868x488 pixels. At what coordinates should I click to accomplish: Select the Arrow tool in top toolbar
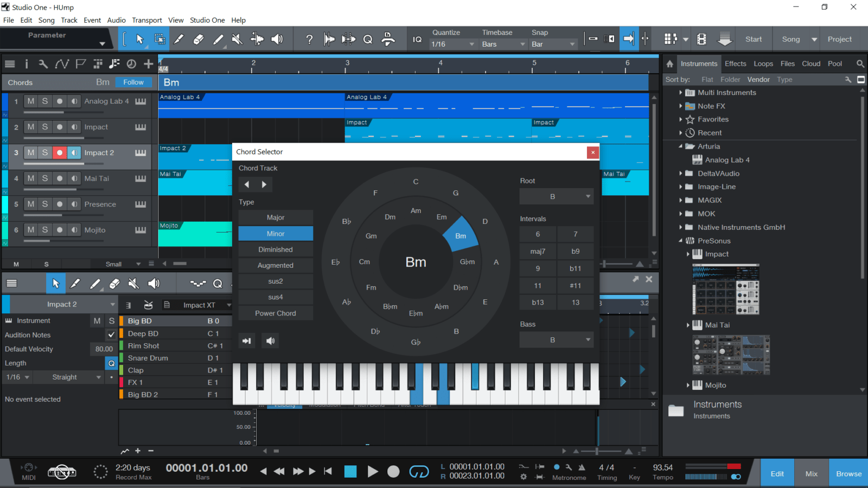coord(140,39)
